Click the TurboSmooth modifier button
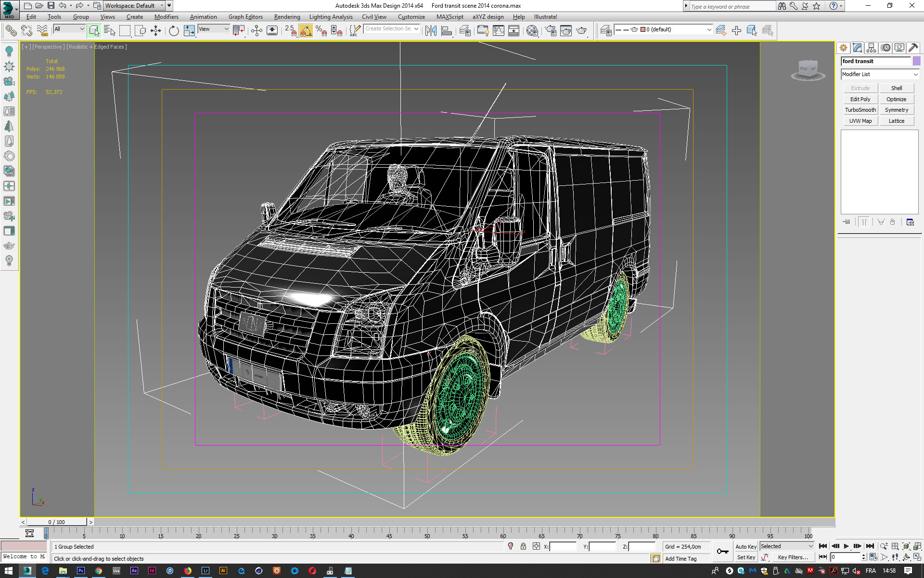 (x=860, y=110)
